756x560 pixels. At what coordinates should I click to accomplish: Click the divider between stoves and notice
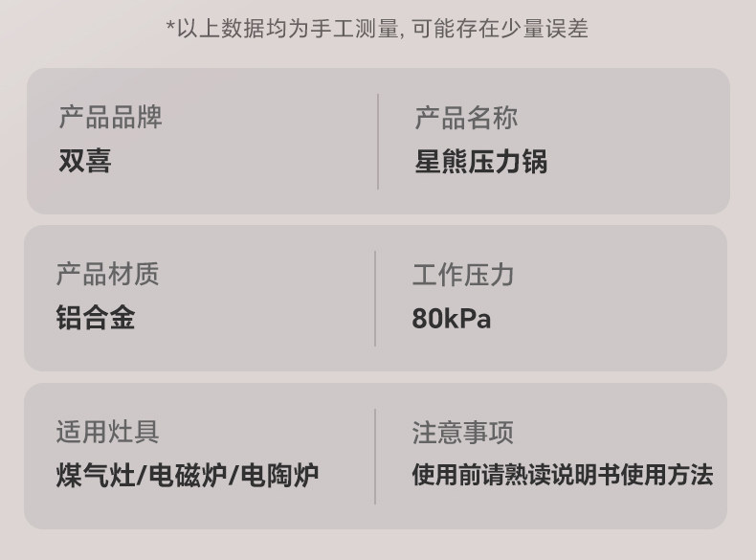[375, 456]
